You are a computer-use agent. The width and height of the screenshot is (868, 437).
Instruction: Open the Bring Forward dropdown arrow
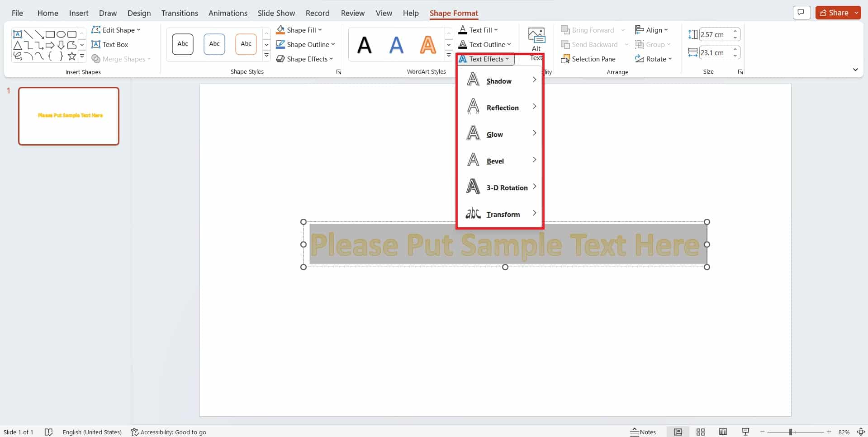[624, 30]
